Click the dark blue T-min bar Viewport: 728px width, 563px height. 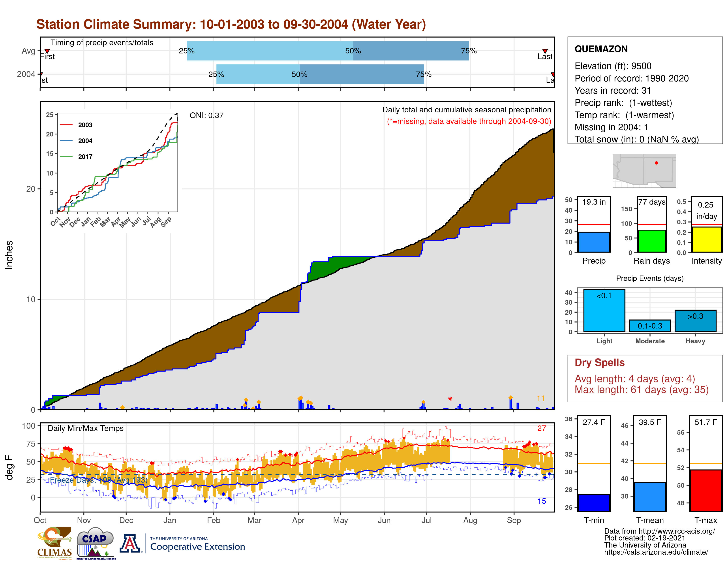tap(594, 503)
